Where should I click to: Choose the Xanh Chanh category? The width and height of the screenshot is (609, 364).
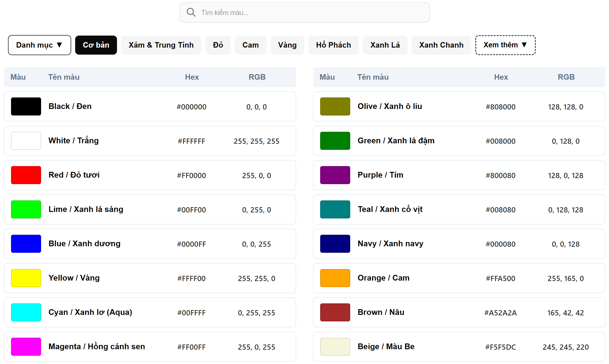(x=441, y=45)
